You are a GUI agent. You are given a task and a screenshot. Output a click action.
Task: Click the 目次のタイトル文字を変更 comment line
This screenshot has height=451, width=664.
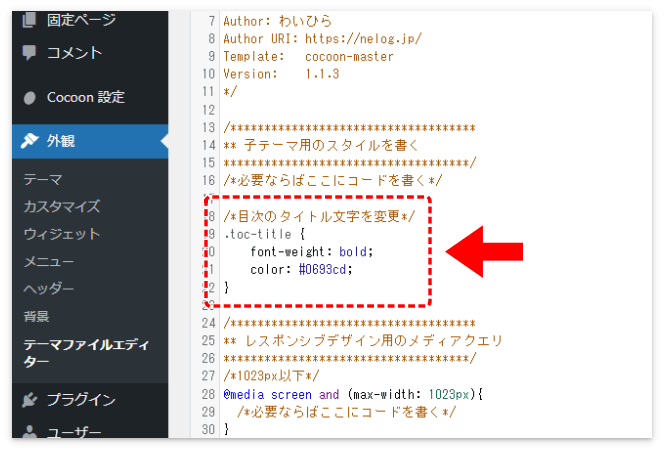(x=319, y=216)
